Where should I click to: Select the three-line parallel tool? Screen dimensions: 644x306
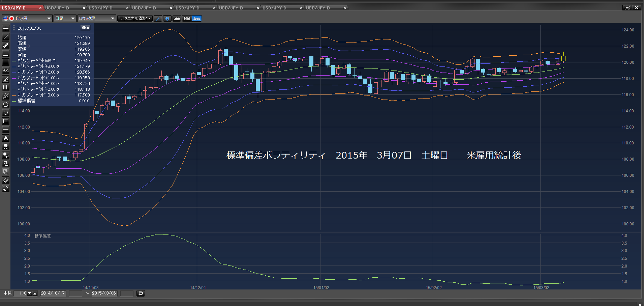(6, 54)
